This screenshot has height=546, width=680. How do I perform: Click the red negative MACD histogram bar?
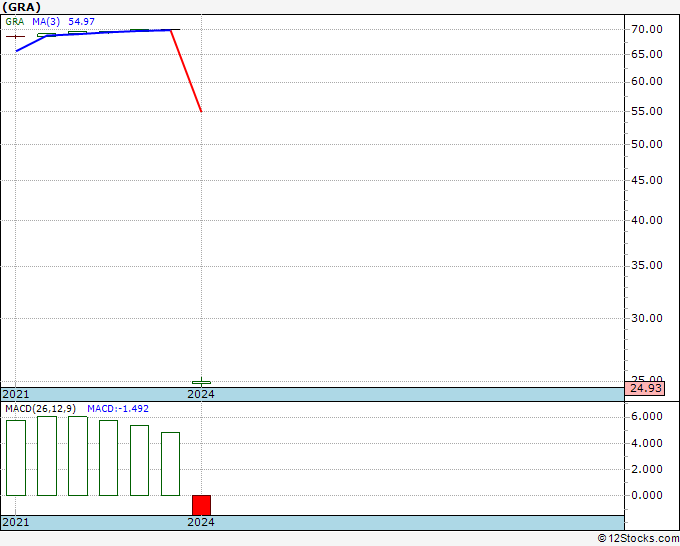click(x=202, y=505)
